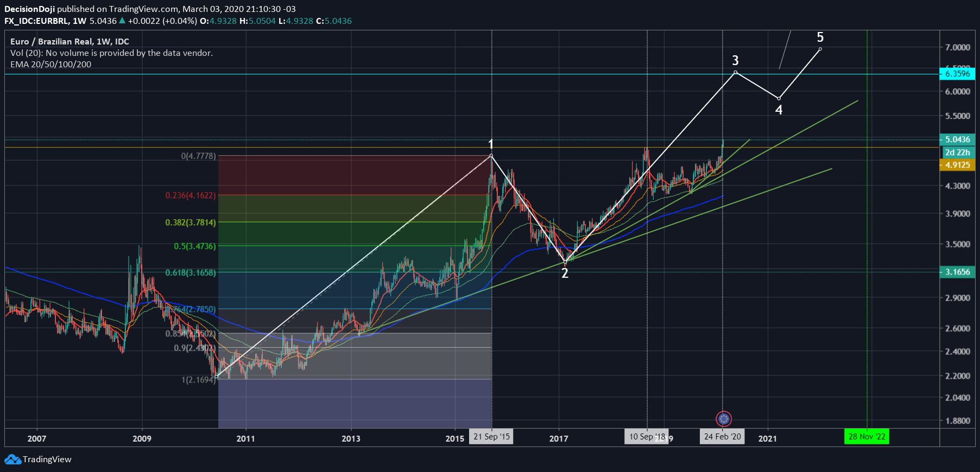Image resolution: width=980 pixels, height=472 pixels.
Task: Click the '2007' year on the time axis
Action: [37, 439]
